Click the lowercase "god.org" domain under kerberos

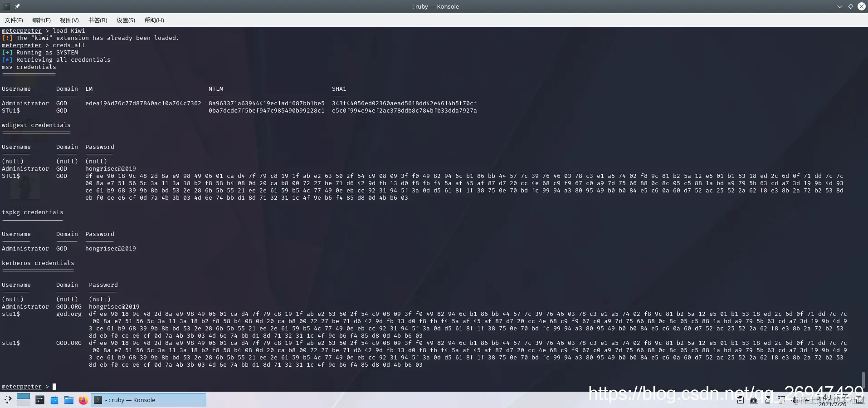69,314
